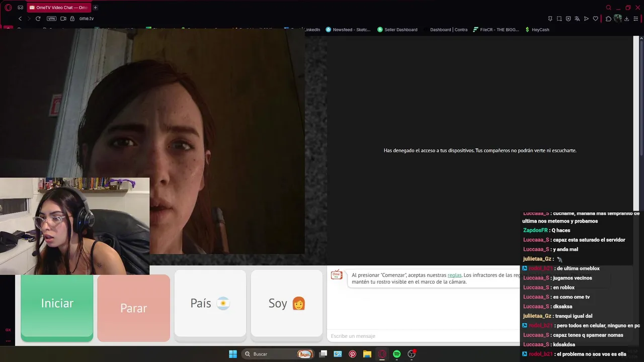Click the pin icon in toolbar
The width and height of the screenshot is (644, 362).
(x=550, y=19)
